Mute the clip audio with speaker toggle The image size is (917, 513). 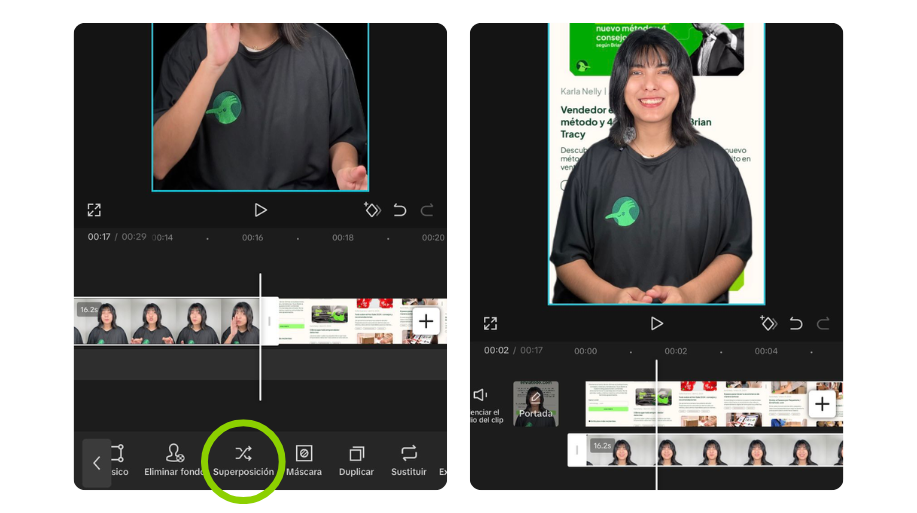pos(481,395)
